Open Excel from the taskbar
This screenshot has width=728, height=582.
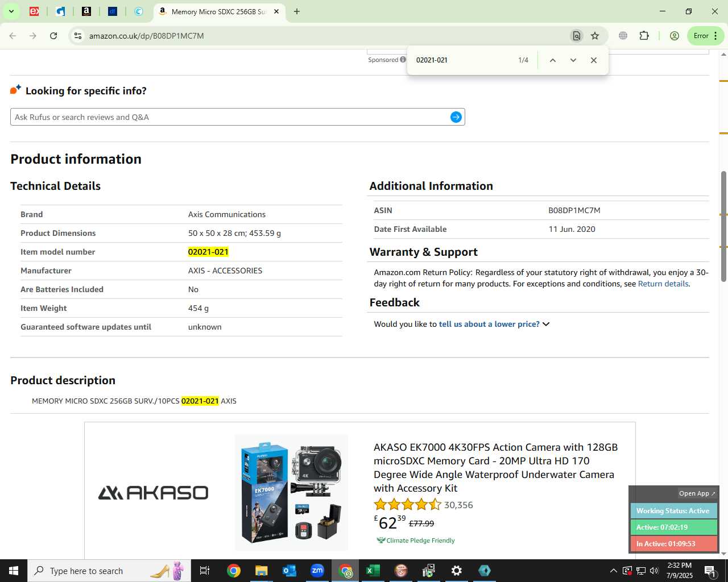pyautogui.click(x=373, y=571)
